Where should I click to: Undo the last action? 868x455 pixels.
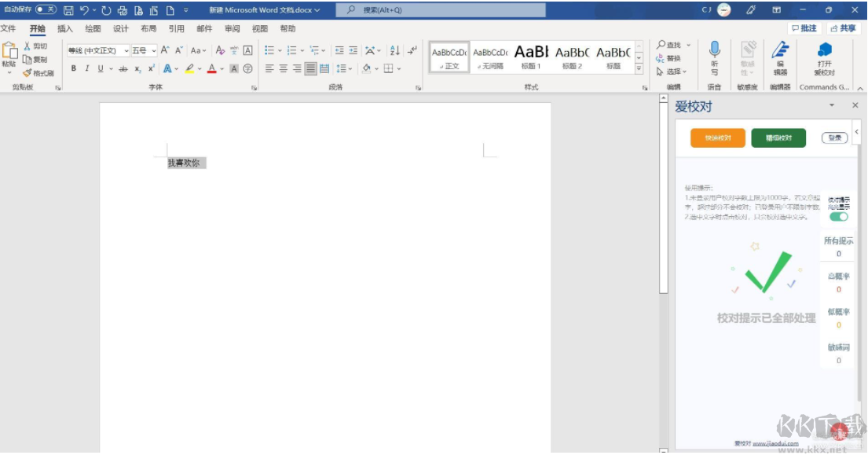pos(84,10)
